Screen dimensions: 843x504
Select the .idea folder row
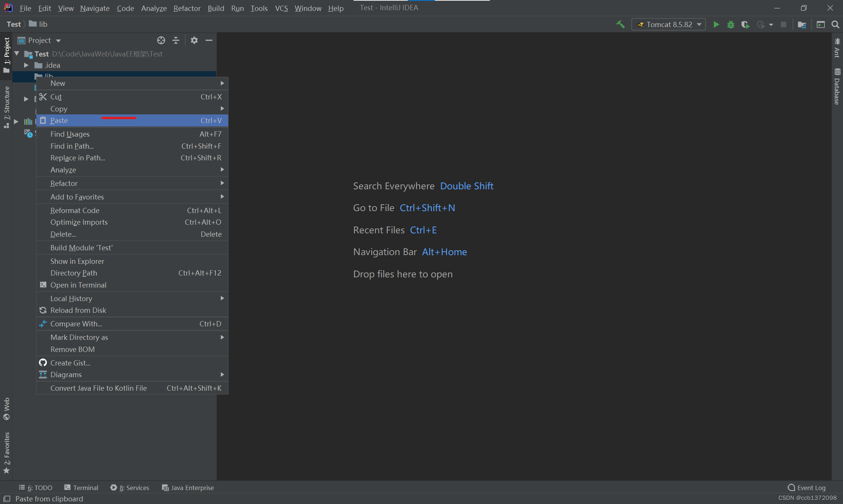tap(114, 65)
